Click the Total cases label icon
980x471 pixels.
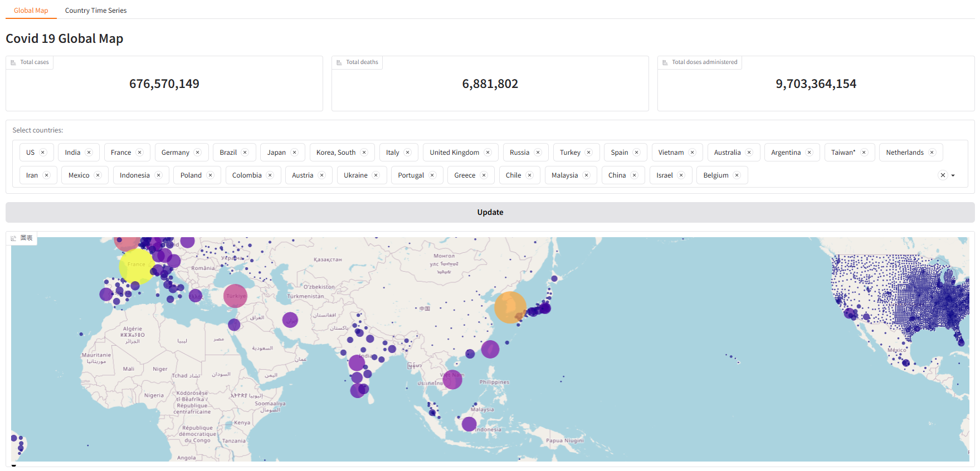(x=13, y=62)
